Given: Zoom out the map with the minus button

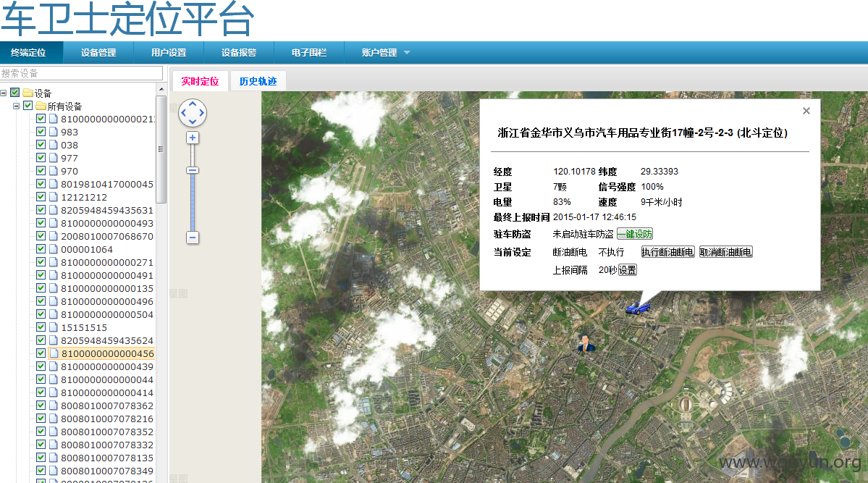Looking at the screenshot, I should [193, 238].
